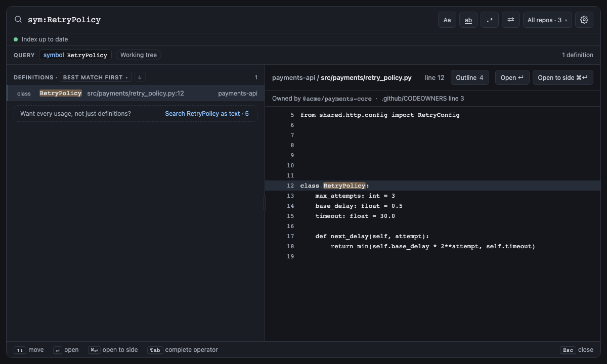Click the 1 definition count text
The image size is (607, 364).
578,55
